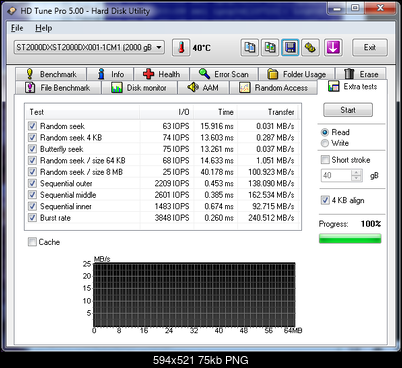
Task: Open the Help menu
Action: (x=44, y=28)
